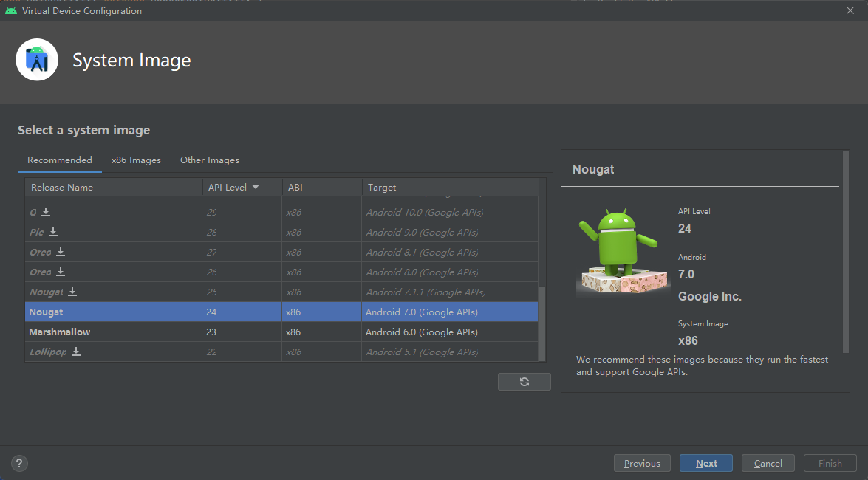Click Google Inc. vendor text
Image resolution: width=868 pixels, height=480 pixels.
pyautogui.click(x=710, y=296)
